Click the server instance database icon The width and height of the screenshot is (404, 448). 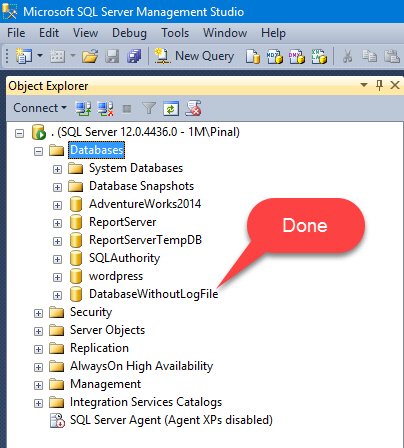click(x=39, y=132)
